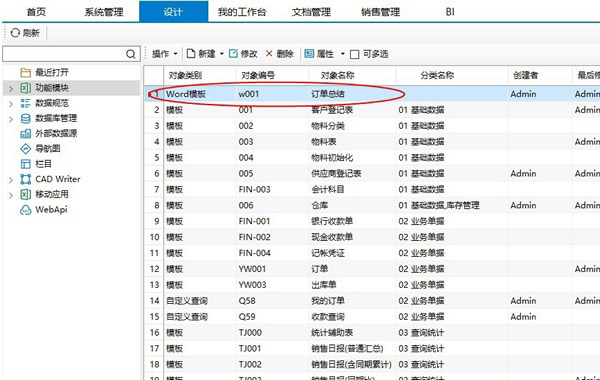Expand the 数据库管理 tree node

11,119
